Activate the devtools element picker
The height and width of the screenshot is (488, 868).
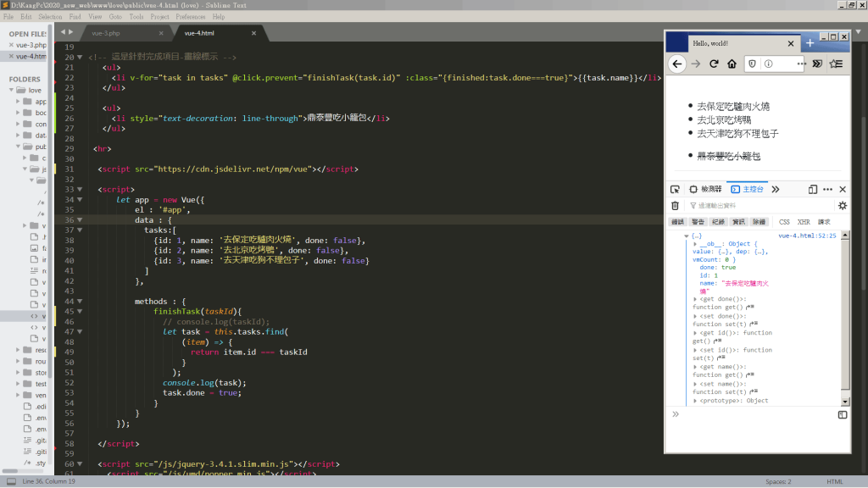[x=675, y=189]
